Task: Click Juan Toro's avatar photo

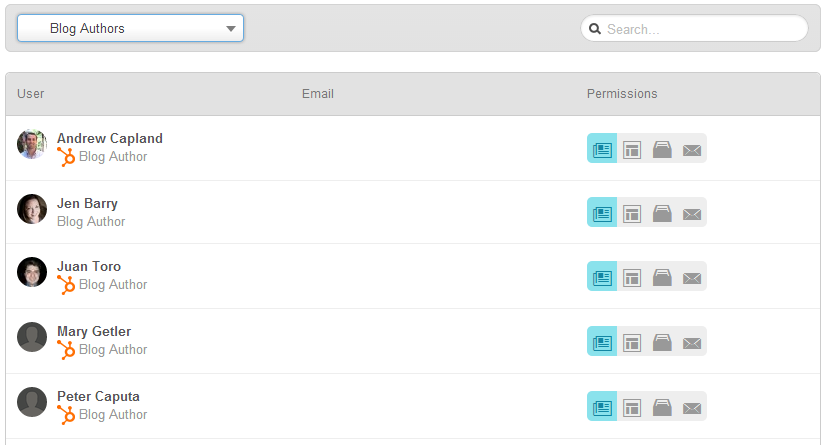Action: (32, 273)
